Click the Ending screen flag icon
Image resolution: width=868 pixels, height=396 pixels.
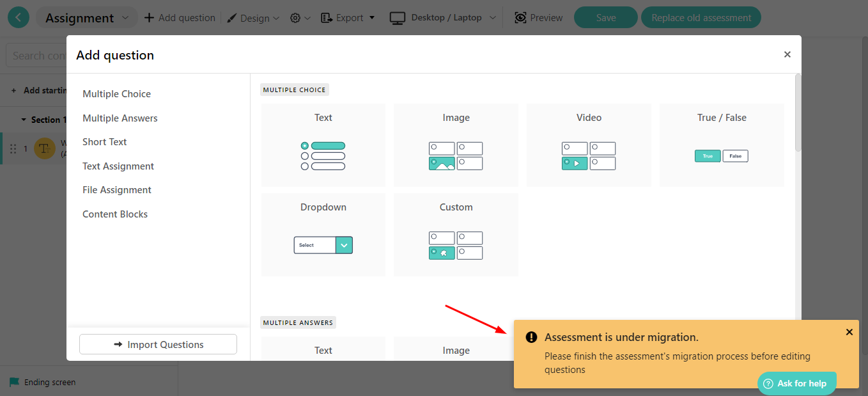coord(14,383)
